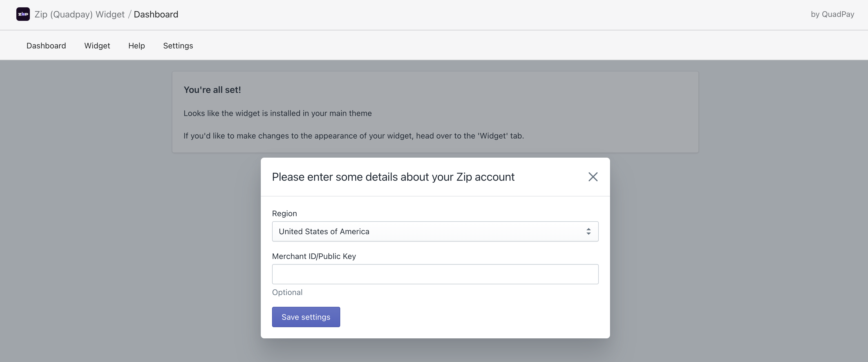868x362 pixels.
Task: Click the Optional helper text
Action: pos(287,292)
